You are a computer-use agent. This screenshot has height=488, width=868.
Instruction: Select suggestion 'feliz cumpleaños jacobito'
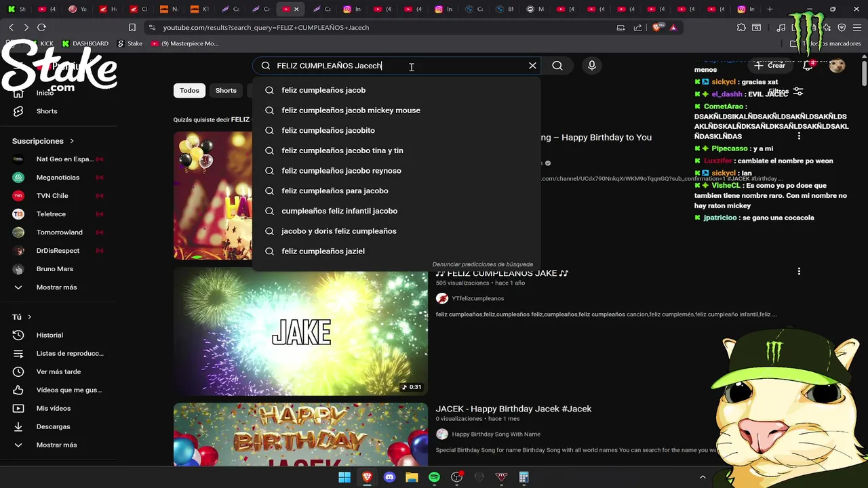pyautogui.click(x=397, y=130)
